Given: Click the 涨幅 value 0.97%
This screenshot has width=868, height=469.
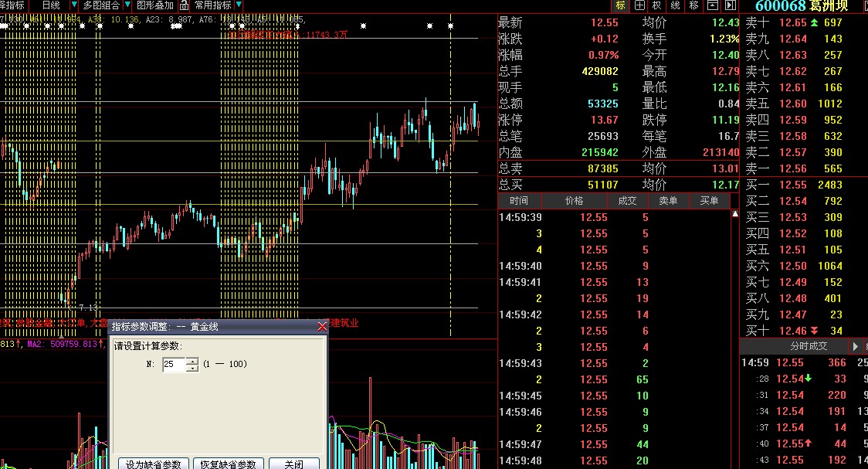Looking at the screenshot, I should tap(603, 56).
